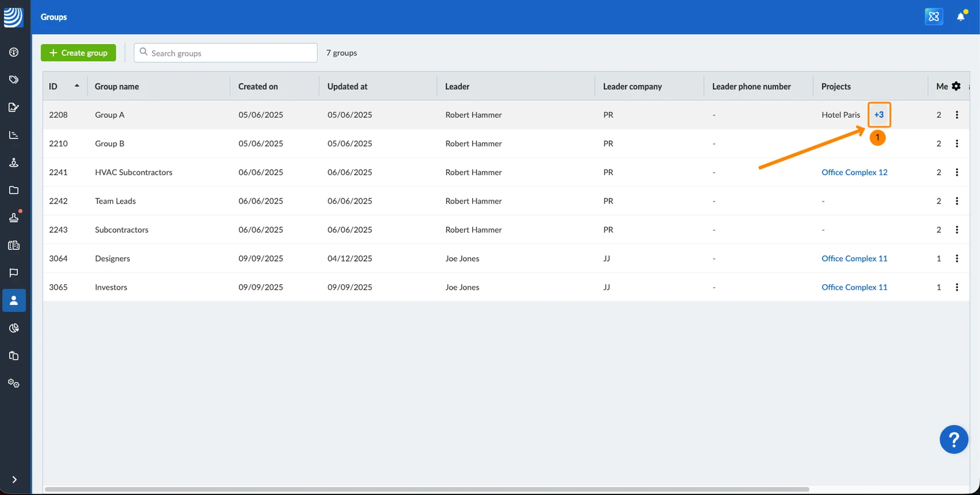Expand the sidebar with the bottom chevron
Viewport: 980px width, 495px height.
pyautogui.click(x=14, y=480)
